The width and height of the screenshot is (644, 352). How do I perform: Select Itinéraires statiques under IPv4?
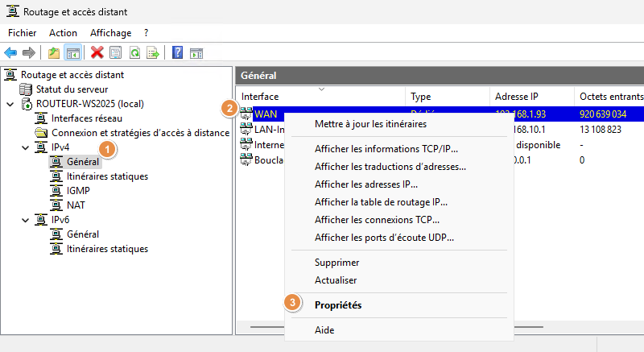107,176
